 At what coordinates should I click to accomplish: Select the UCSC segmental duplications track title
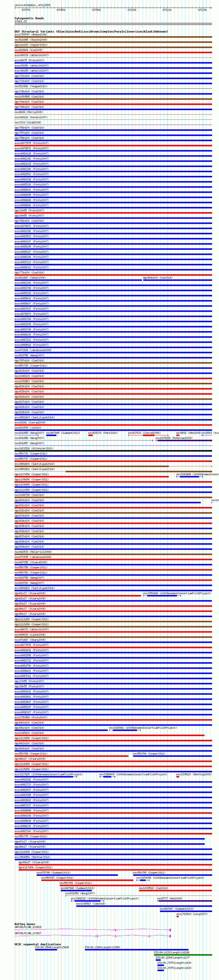(x=38, y=944)
